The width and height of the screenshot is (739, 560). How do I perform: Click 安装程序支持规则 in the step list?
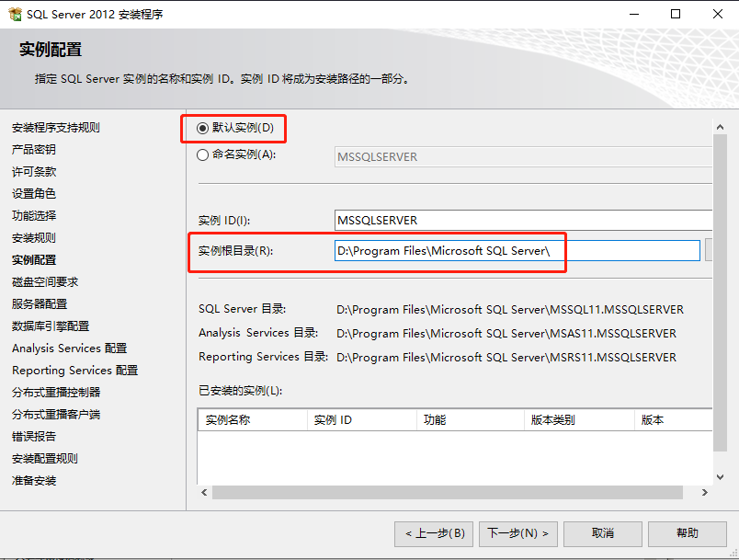tap(56, 128)
